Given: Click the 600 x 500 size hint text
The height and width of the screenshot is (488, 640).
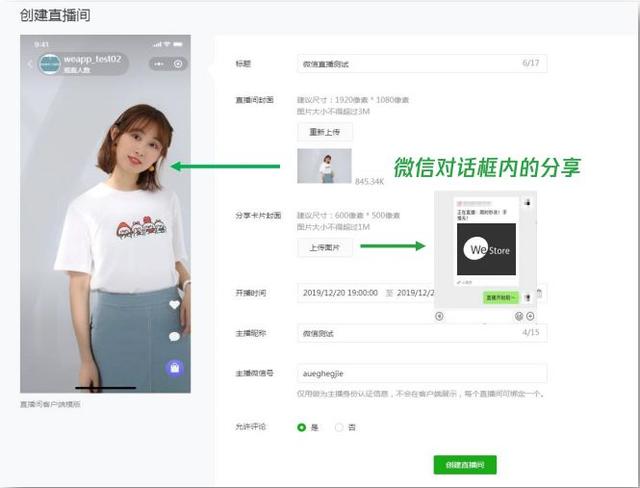Looking at the screenshot, I should coord(348,215).
